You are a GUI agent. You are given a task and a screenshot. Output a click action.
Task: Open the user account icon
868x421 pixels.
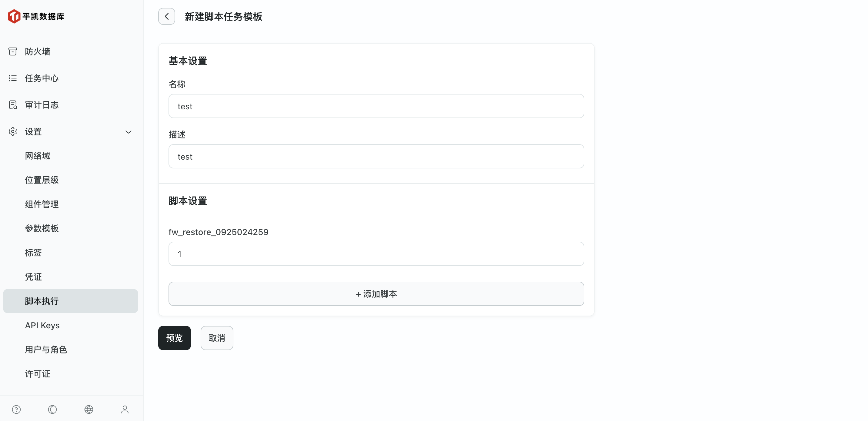(124, 409)
